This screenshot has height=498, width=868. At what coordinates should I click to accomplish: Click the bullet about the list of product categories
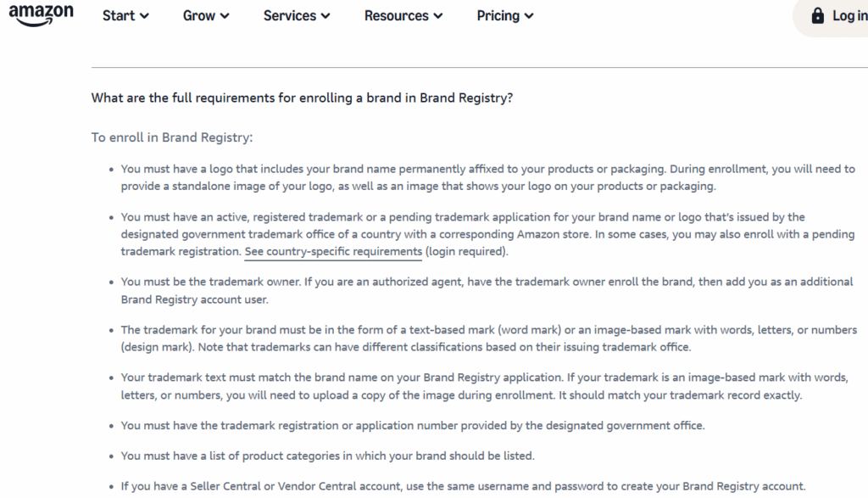(328, 456)
